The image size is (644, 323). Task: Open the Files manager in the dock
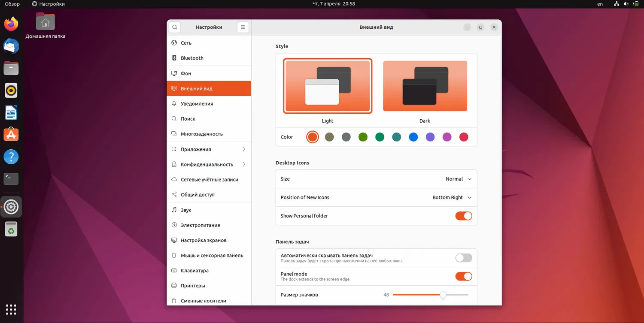(x=11, y=68)
